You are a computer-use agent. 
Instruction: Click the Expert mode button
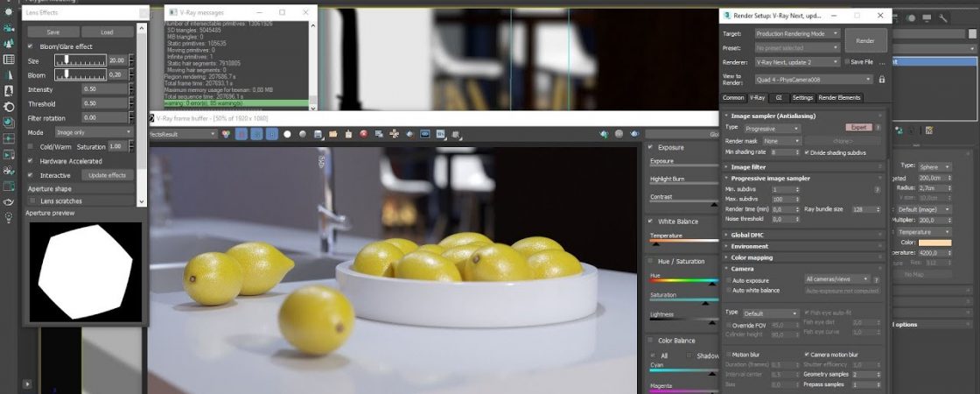(858, 128)
